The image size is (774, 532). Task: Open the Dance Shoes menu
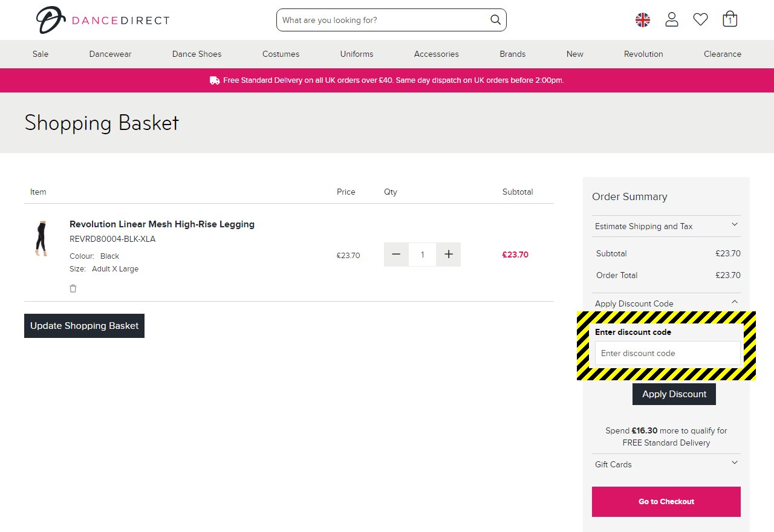(197, 54)
